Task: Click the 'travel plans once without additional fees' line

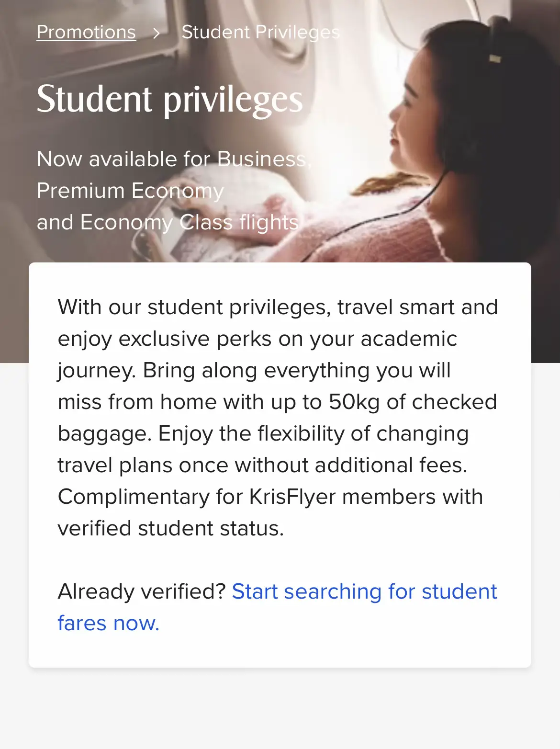Action: tap(262, 465)
